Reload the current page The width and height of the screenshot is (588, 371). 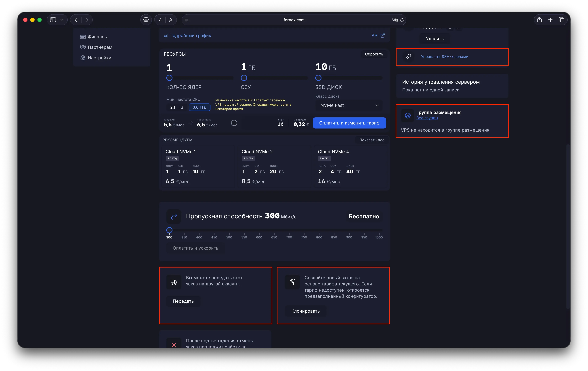(402, 20)
